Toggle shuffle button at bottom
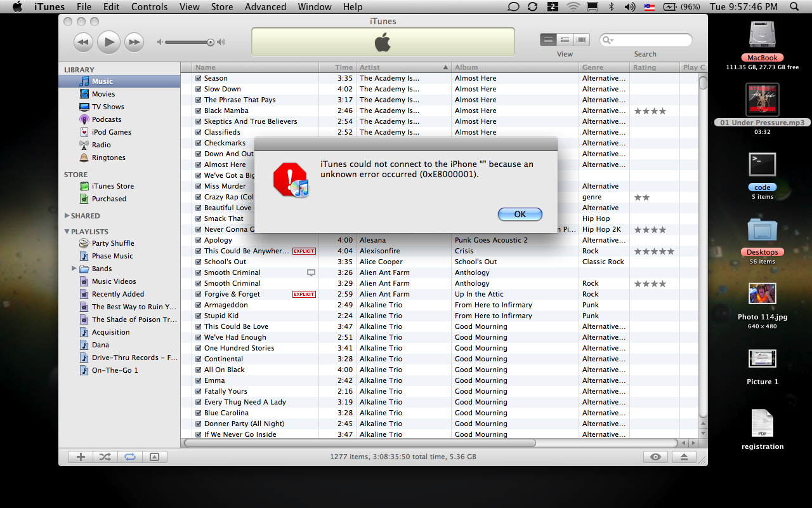The width and height of the screenshot is (812, 508). click(105, 457)
